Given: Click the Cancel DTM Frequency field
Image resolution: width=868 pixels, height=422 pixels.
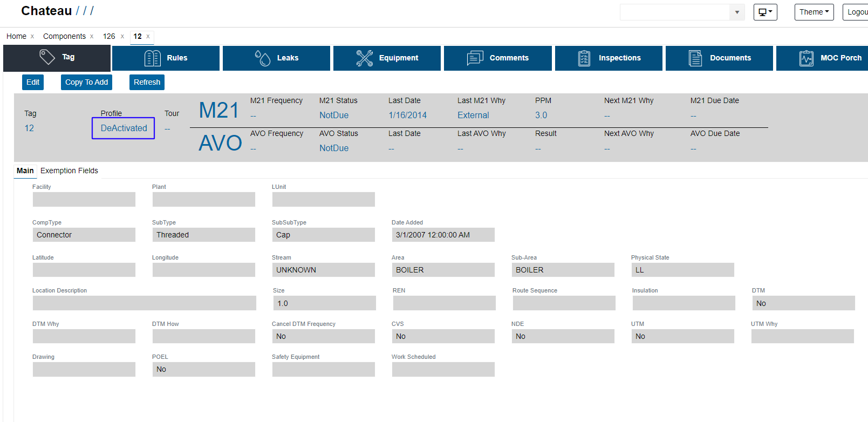Looking at the screenshot, I should (x=324, y=336).
